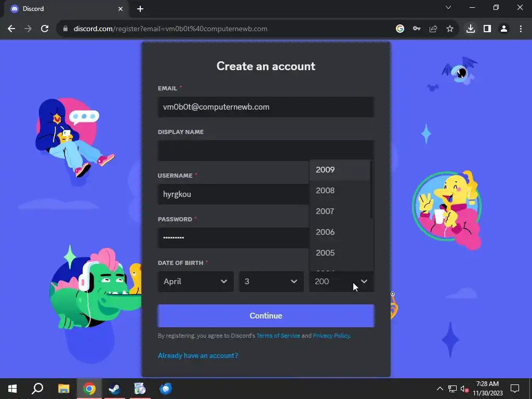The width and height of the screenshot is (532, 399).
Task: Open the April month dropdown
Action: click(x=196, y=282)
